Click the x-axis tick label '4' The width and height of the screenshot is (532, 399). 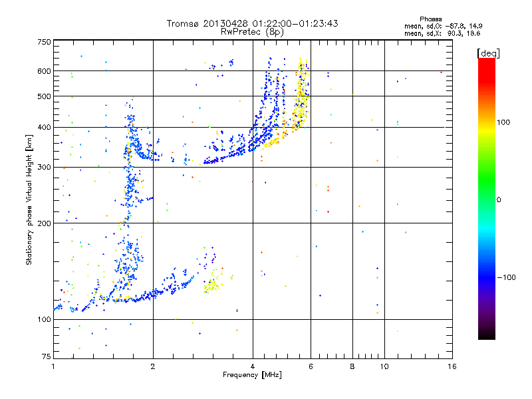coord(253,366)
